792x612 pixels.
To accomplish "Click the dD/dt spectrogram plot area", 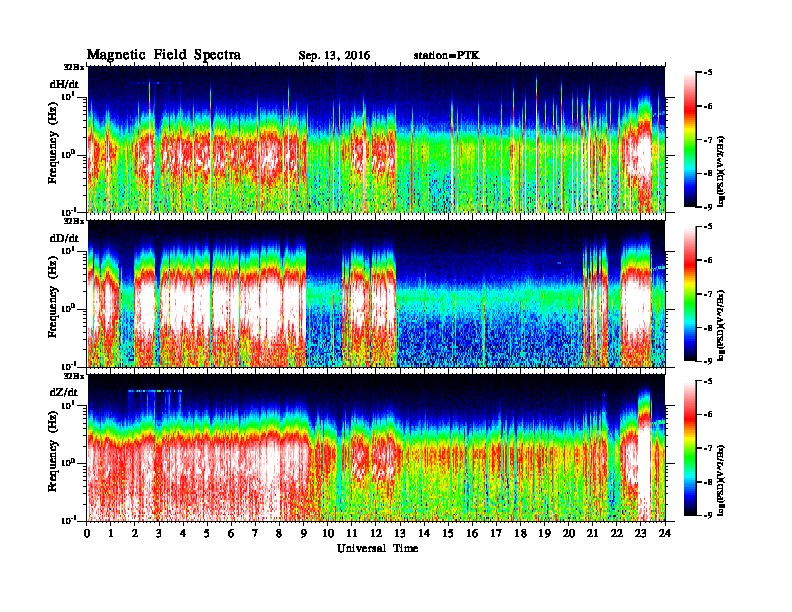I will pos(376,293).
